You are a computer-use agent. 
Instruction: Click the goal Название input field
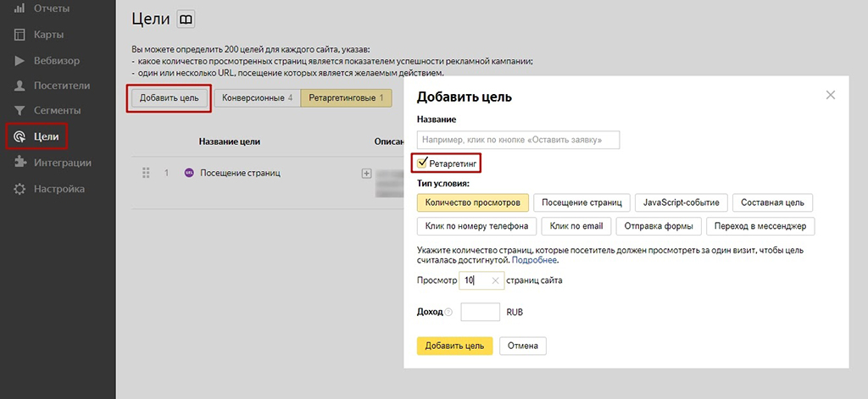[518, 140]
